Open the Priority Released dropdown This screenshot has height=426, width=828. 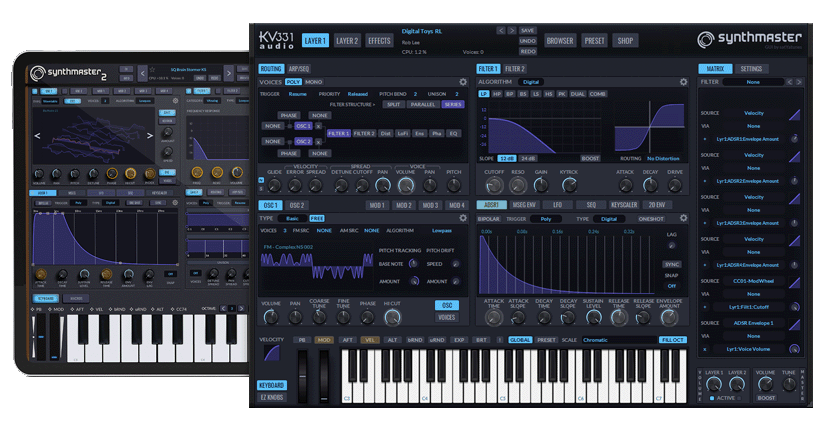coord(357,94)
